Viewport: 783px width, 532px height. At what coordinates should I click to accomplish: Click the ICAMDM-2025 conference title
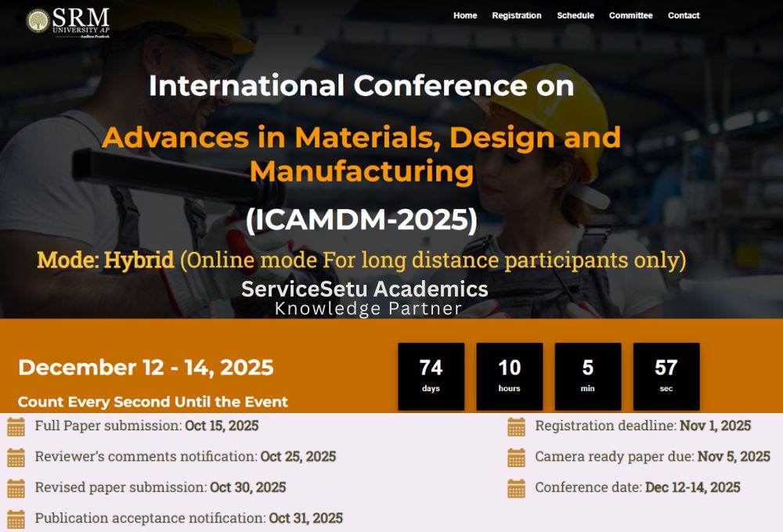point(361,221)
